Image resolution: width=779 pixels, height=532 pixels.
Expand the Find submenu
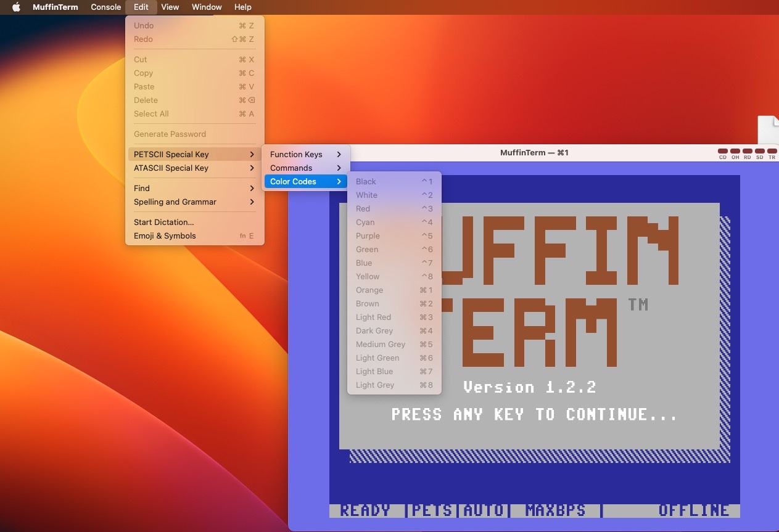coord(195,188)
